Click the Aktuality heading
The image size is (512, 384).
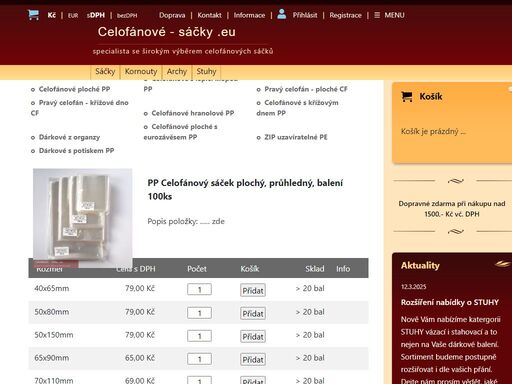[x=420, y=265]
